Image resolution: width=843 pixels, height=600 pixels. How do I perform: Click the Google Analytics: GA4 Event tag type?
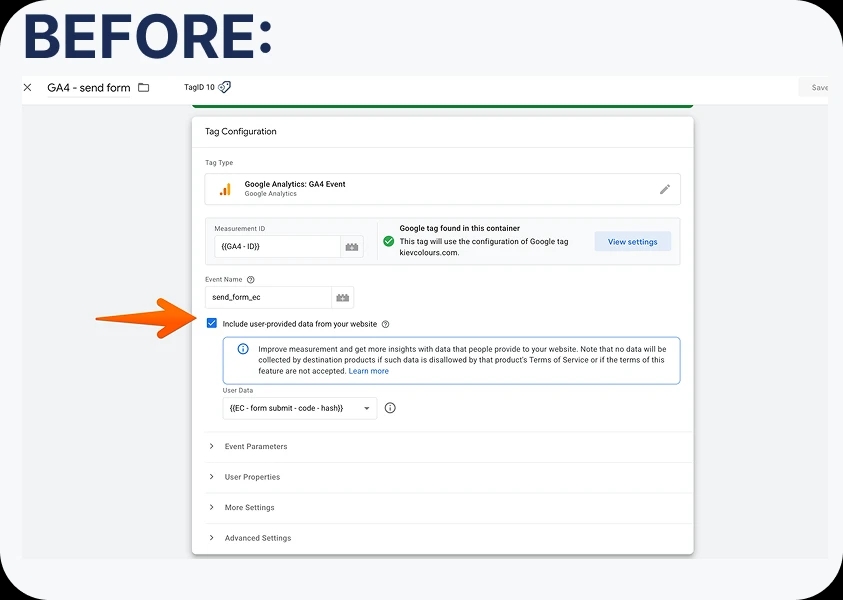[442, 189]
